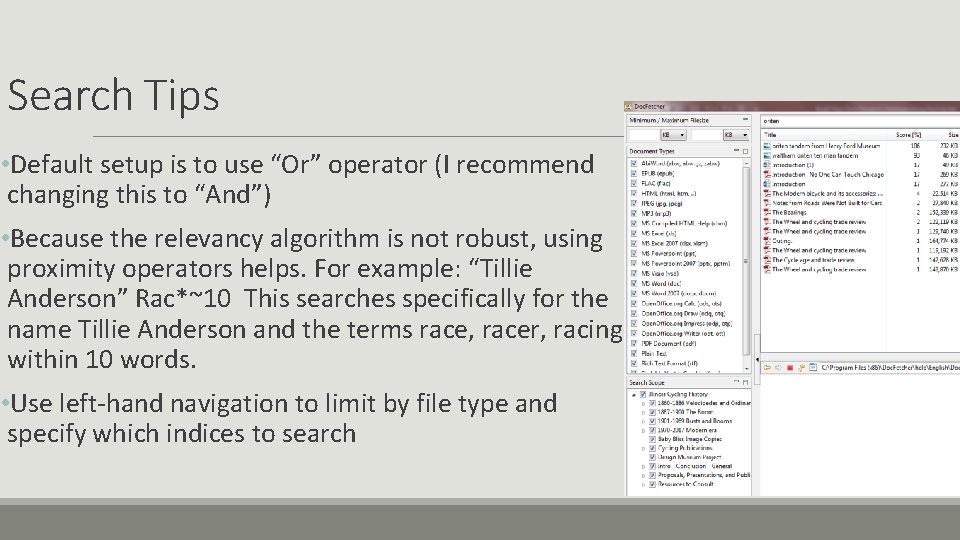Open the maximum filesize KB unit dropdown
Screen dimensions: 960x540
[737, 135]
